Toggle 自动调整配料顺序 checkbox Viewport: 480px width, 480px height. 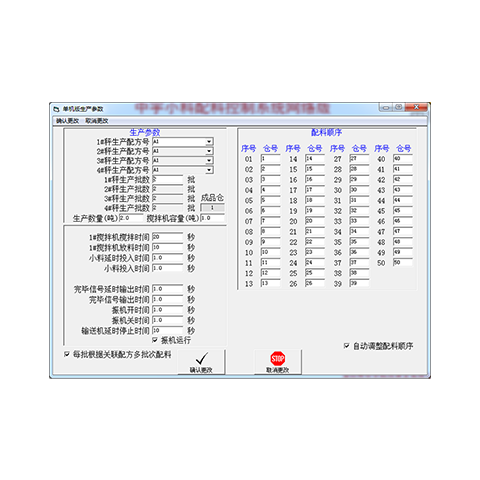347,346
